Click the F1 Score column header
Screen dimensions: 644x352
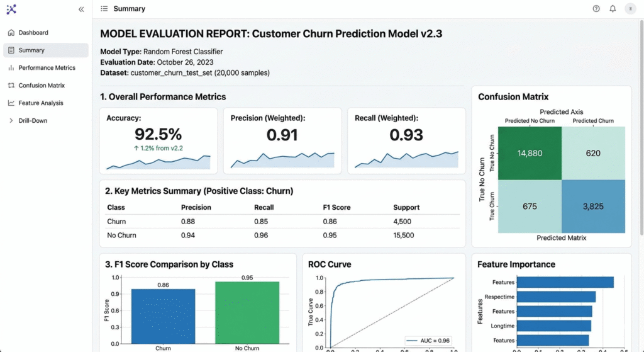click(337, 207)
